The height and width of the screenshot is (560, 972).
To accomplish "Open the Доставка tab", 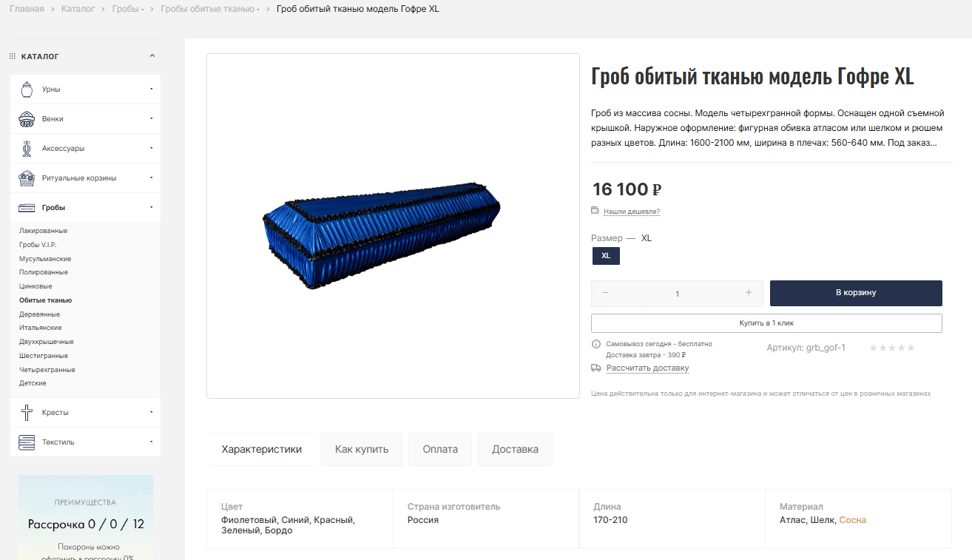I will 515,449.
